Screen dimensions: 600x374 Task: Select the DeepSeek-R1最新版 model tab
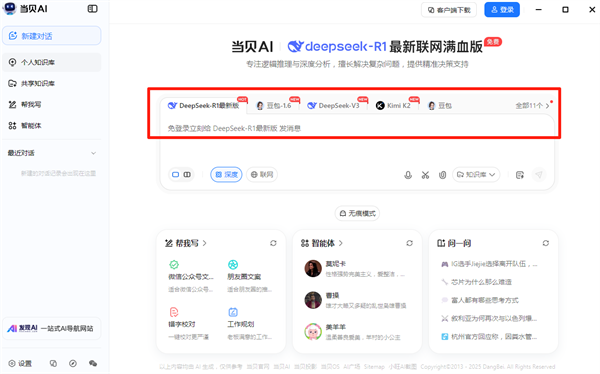point(204,106)
